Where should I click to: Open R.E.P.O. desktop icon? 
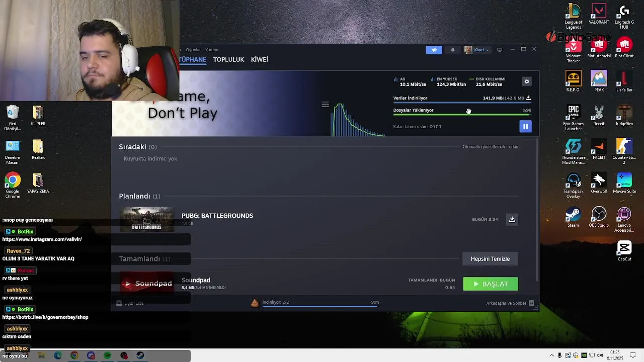[x=573, y=81]
